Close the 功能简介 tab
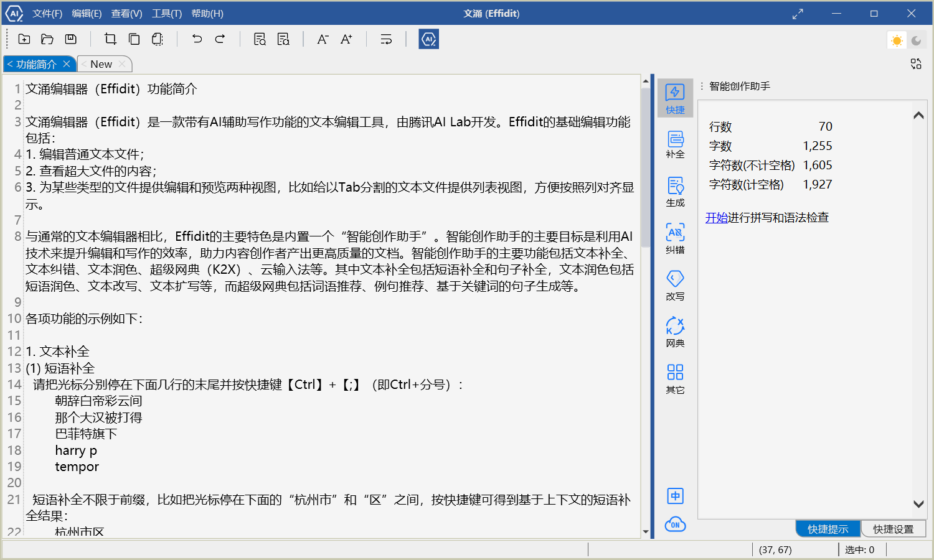This screenshot has width=934, height=560. [x=67, y=64]
